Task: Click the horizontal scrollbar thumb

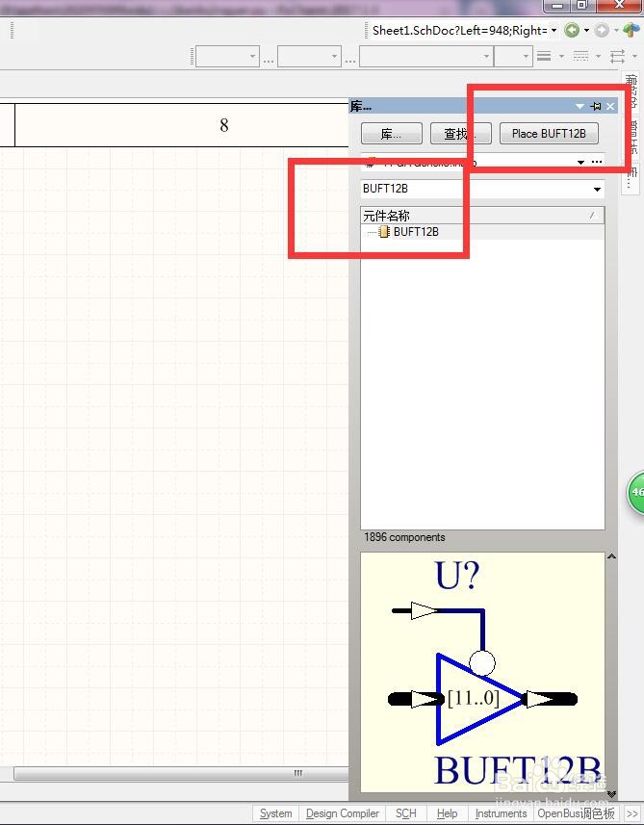Action: pos(182,773)
